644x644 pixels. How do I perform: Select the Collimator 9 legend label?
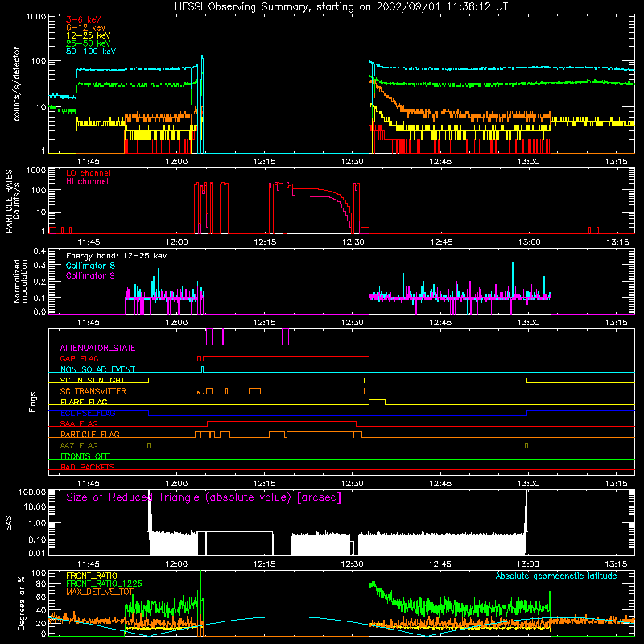coord(90,275)
